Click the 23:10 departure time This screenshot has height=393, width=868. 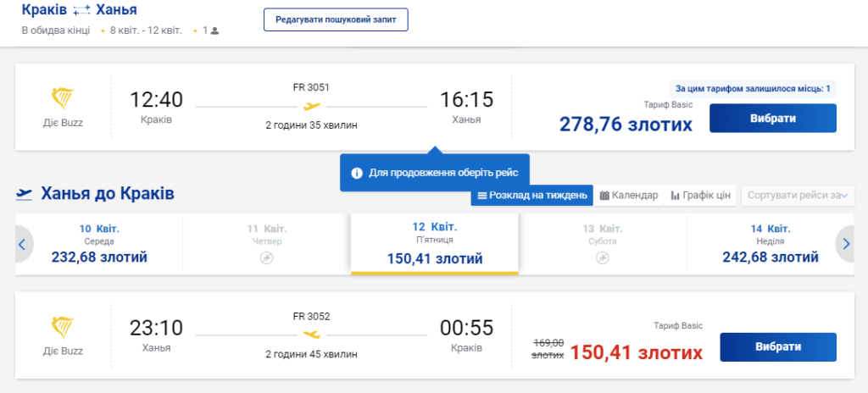coord(156,329)
